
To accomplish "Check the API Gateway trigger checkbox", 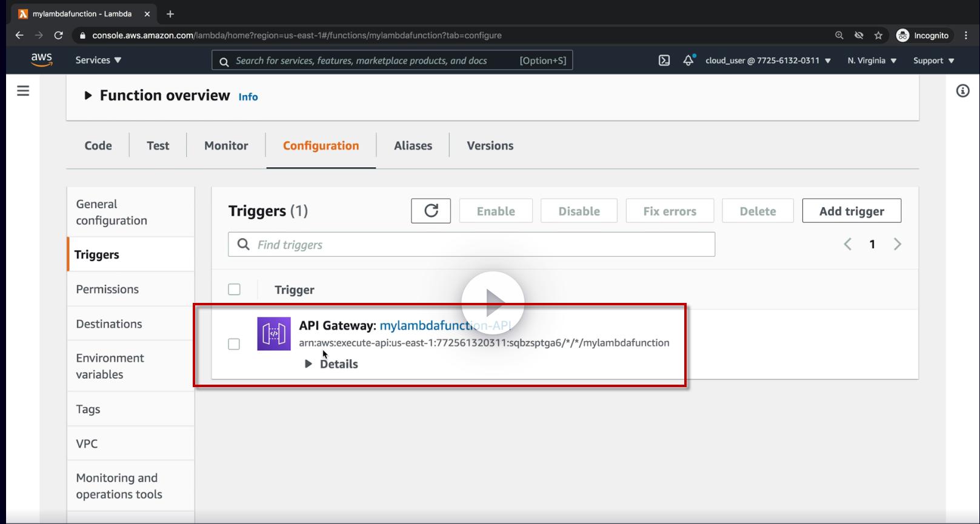I will point(234,344).
